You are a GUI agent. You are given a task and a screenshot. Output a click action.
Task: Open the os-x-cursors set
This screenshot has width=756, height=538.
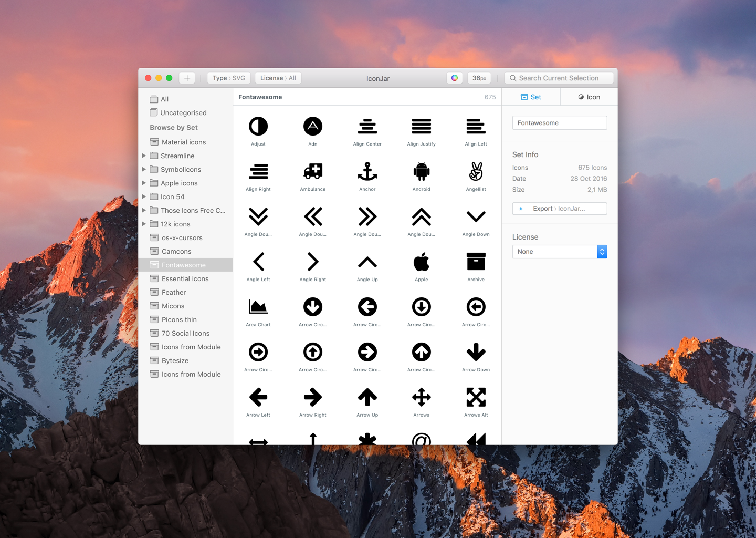(186, 238)
